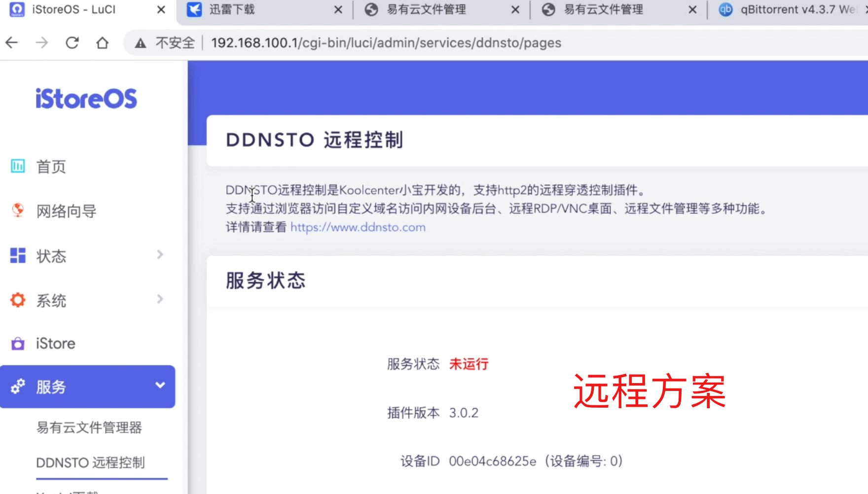Click the back navigation arrow
Viewport: 868px width, 494px height.
pos(12,43)
